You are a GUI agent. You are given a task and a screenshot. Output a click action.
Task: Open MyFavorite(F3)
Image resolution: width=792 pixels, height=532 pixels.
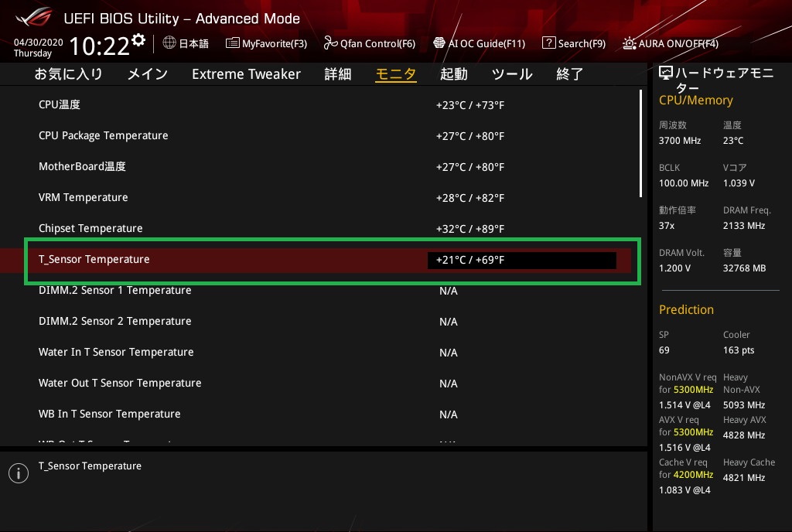point(266,43)
